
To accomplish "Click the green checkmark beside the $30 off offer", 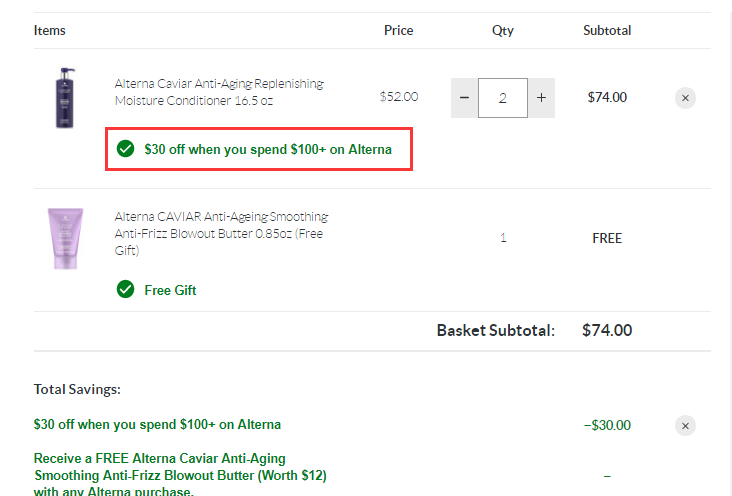I will [x=125, y=149].
